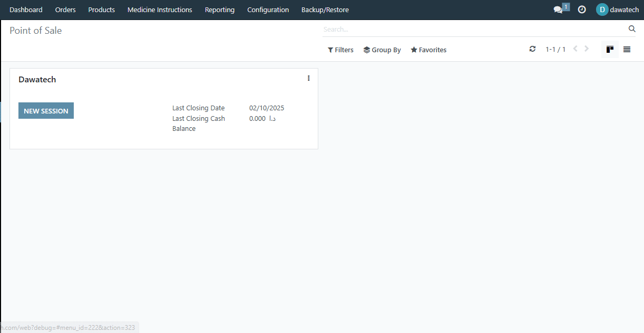Click the Last Closing Date label
The image size is (644, 333).
coord(198,108)
